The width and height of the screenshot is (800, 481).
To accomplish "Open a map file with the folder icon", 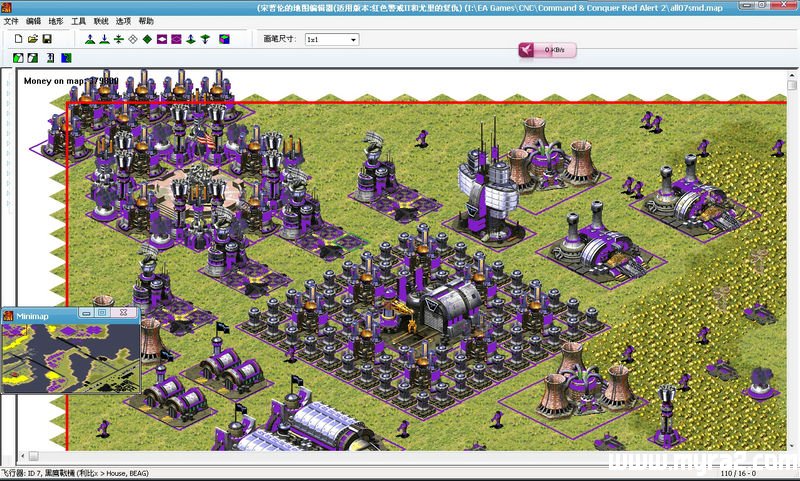I will pos(33,39).
